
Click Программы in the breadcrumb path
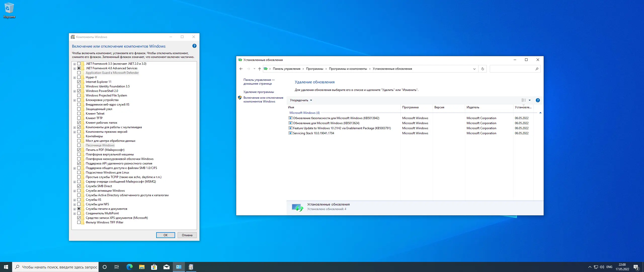[x=314, y=69]
